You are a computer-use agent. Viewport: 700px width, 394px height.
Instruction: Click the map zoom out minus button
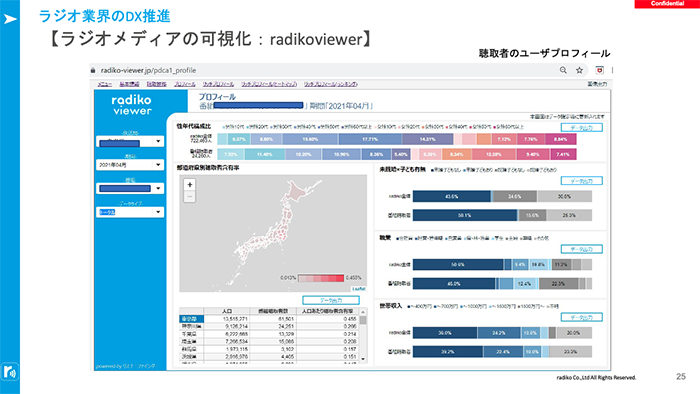pyautogui.click(x=190, y=196)
